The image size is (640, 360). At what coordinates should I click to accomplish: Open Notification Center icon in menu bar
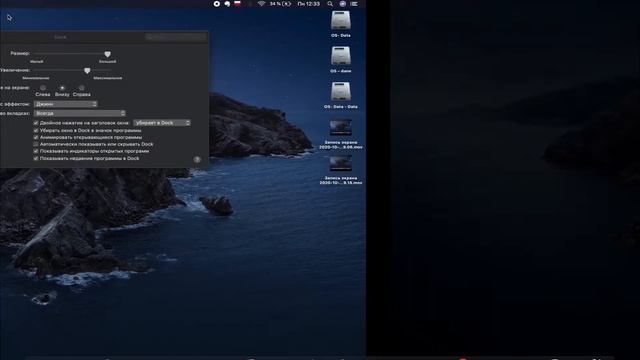[x=354, y=4]
